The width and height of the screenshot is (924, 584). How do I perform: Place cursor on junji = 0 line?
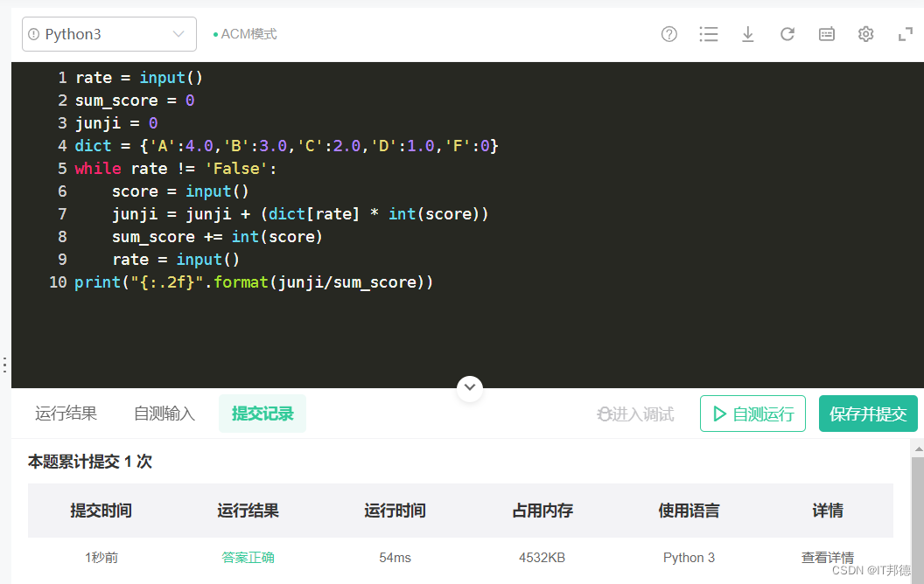tap(116, 123)
